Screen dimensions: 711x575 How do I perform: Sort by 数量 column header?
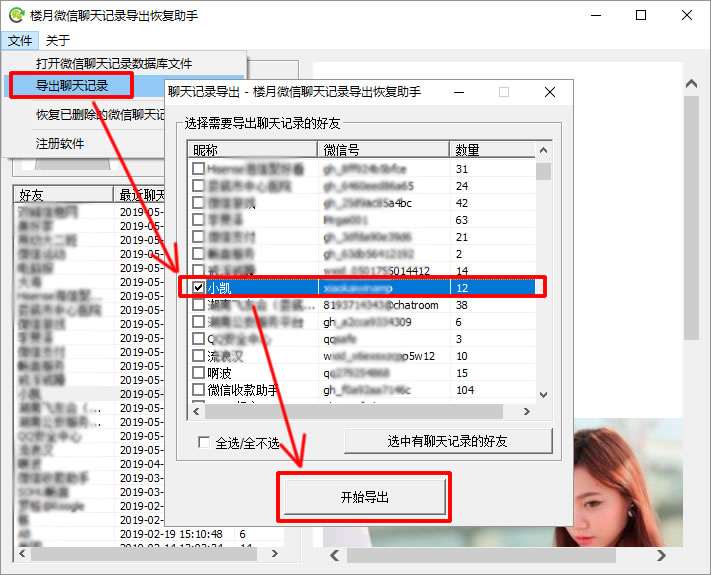pos(492,150)
